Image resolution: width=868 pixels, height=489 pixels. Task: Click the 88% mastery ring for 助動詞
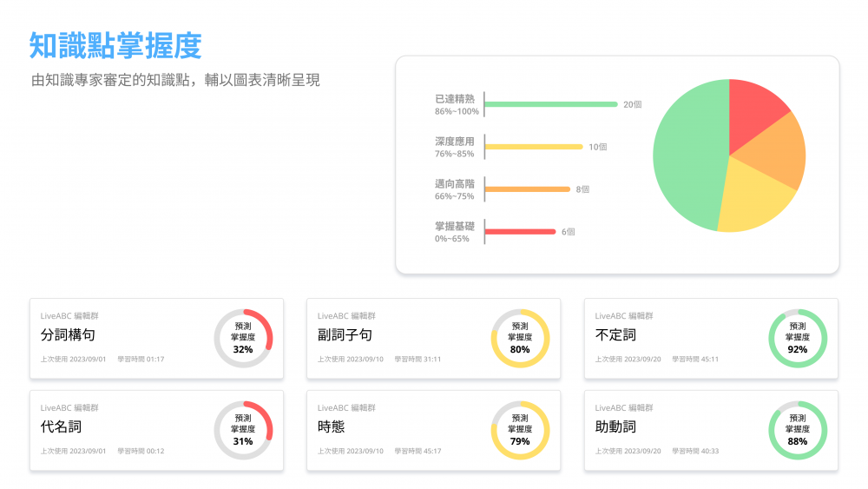pos(798,430)
